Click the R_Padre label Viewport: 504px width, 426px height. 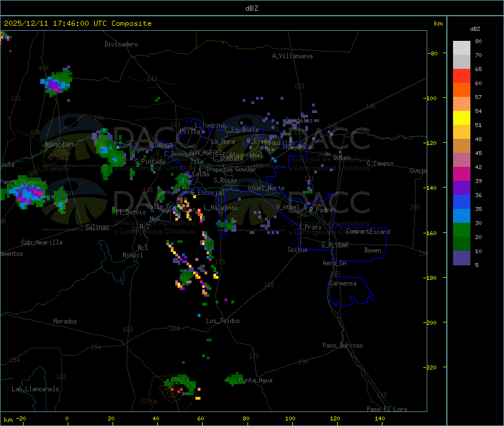click(x=321, y=210)
